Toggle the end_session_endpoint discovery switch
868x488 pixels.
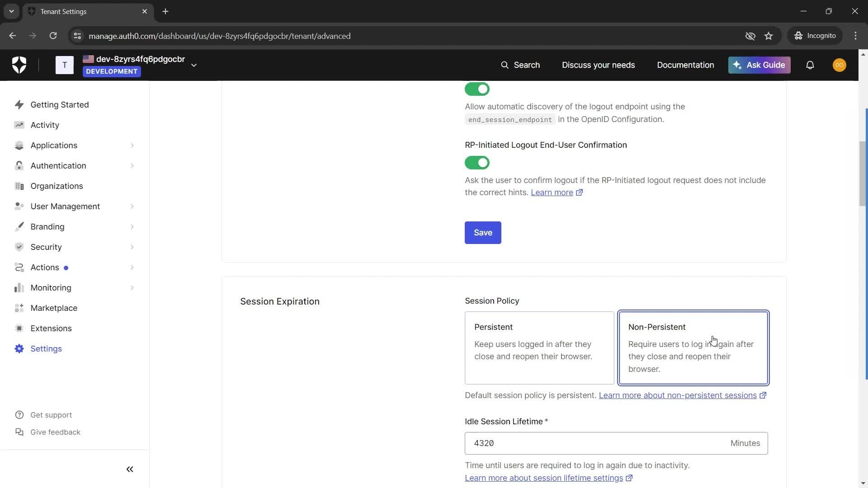pyautogui.click(x=477, y=89)
